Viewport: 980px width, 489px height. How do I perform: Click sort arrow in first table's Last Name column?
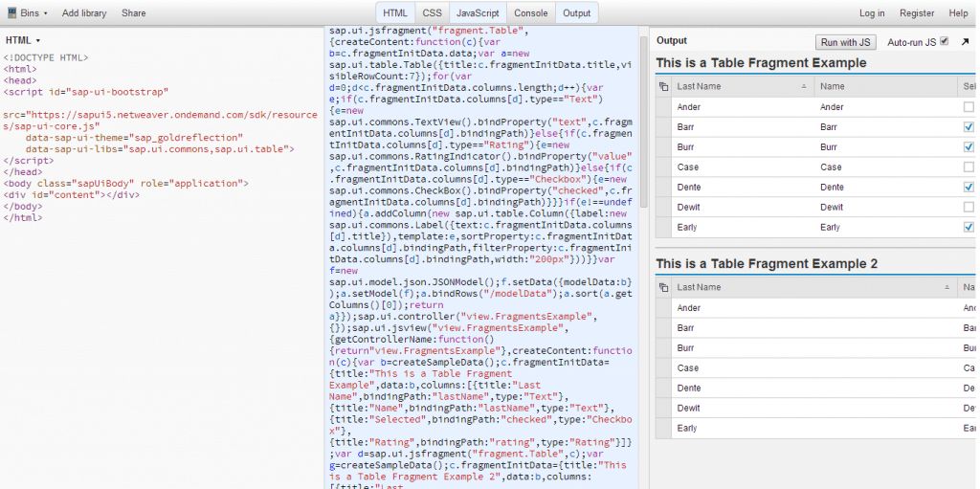[804, 87]
